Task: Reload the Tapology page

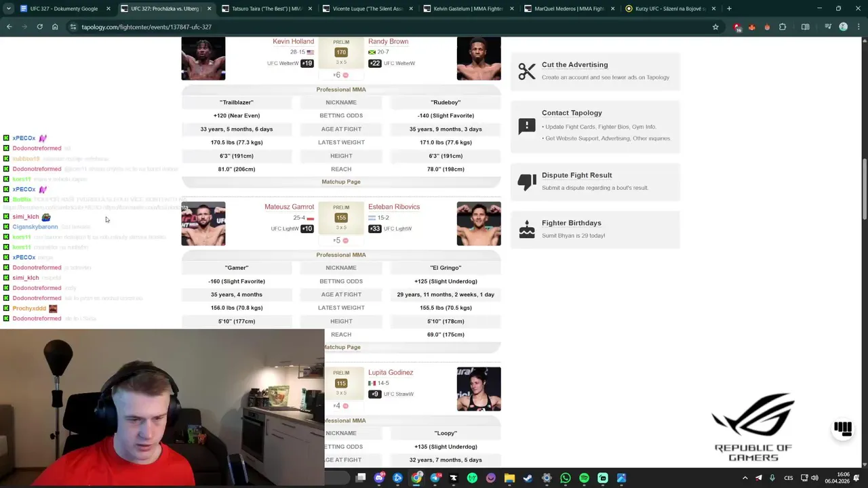Action: (x=39, y=26)
